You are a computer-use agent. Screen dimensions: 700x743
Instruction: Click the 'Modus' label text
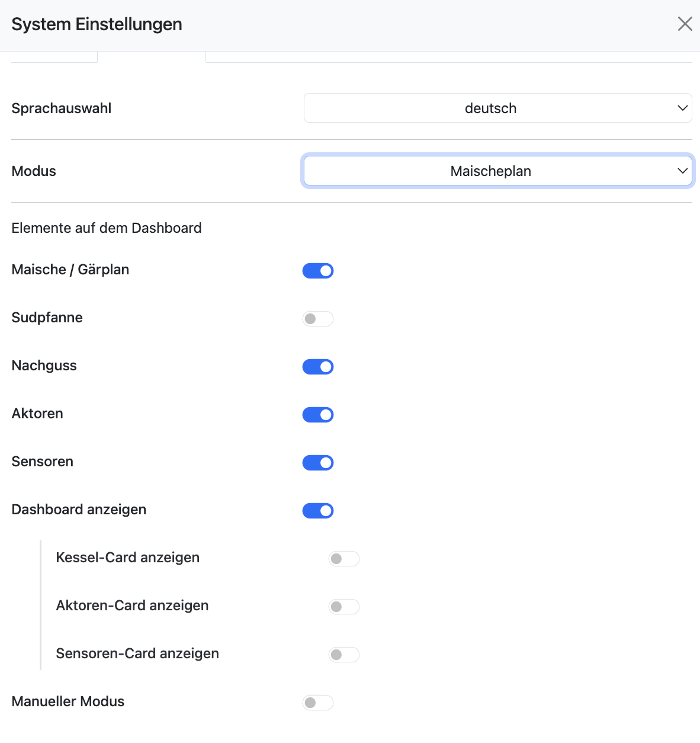[34, 171]
